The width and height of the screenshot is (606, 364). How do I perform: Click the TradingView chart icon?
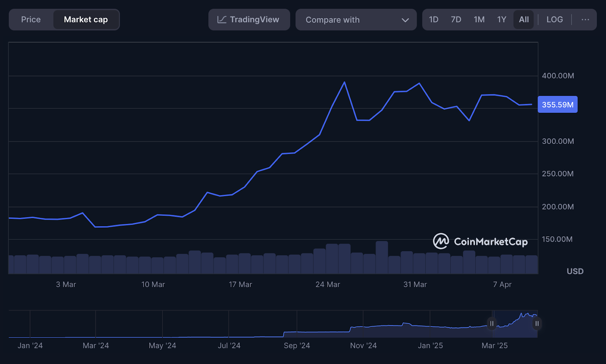[222, 20]
